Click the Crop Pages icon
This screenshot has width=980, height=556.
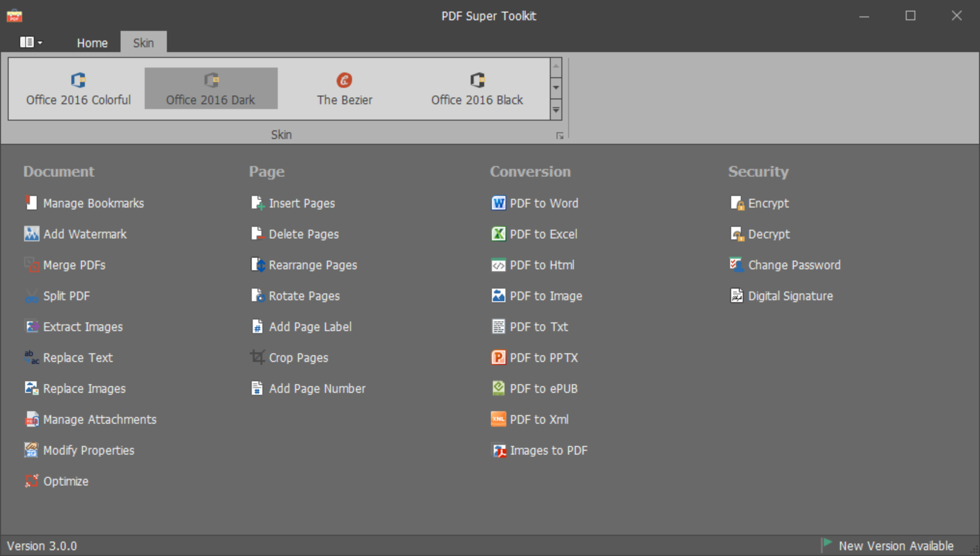(257, 358)
